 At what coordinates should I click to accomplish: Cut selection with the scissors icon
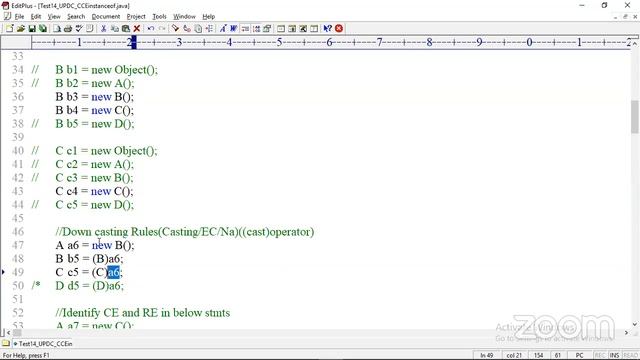(103, 29)
